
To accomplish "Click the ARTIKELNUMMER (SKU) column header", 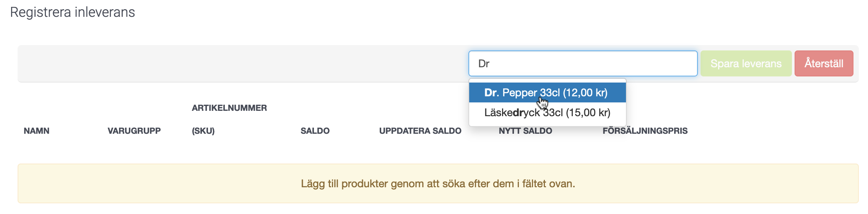I will point(229,119).
